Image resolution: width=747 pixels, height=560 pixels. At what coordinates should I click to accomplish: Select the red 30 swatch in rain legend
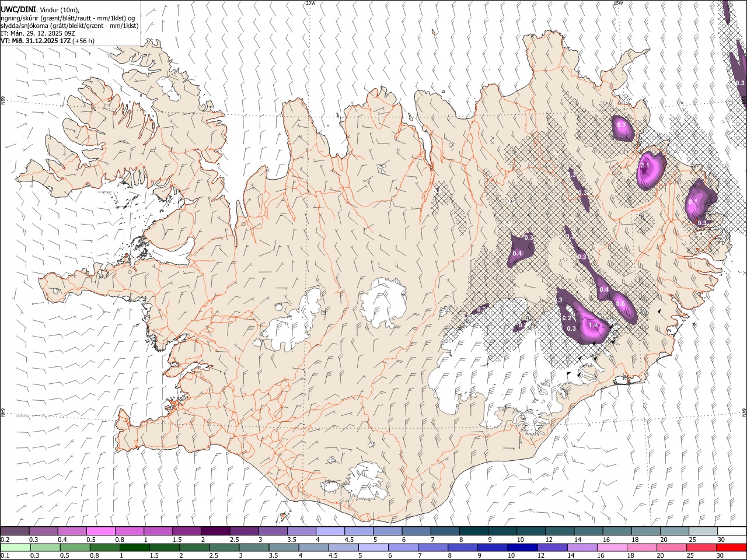click(732, 548)
